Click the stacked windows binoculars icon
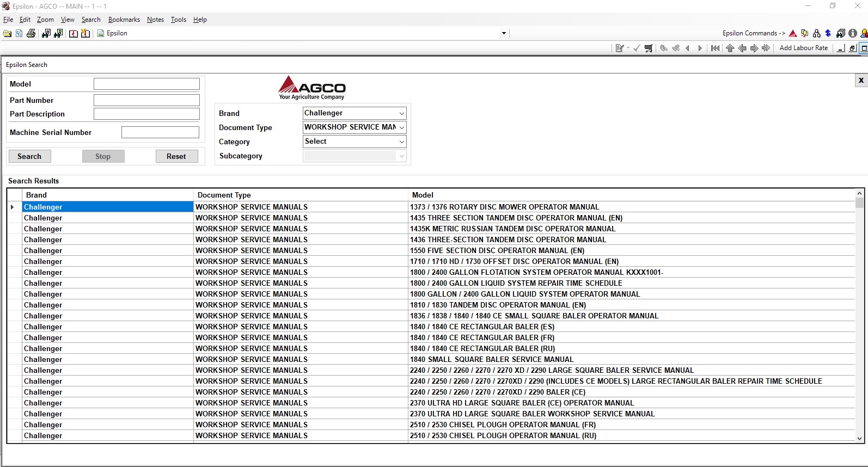Image resolution: width=868 pixels, height=467 pixels. [841, 33]
